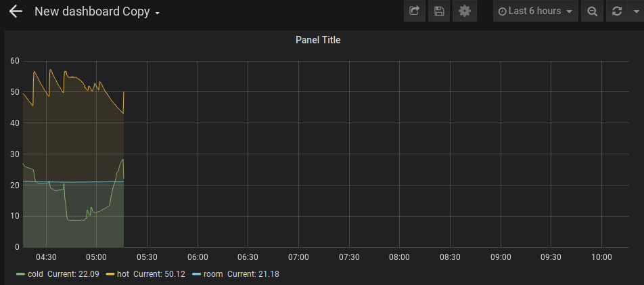
Task: Toggle the cold series in legend
Action: coord(35,274)
